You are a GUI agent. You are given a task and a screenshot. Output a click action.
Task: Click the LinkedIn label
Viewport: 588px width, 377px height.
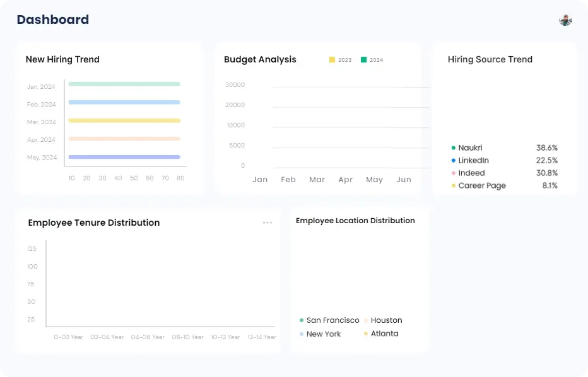click(474, 160)
